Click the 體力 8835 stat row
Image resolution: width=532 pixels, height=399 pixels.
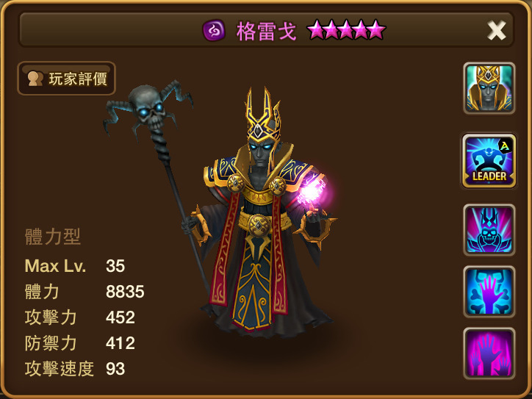[x=85, y=292]
